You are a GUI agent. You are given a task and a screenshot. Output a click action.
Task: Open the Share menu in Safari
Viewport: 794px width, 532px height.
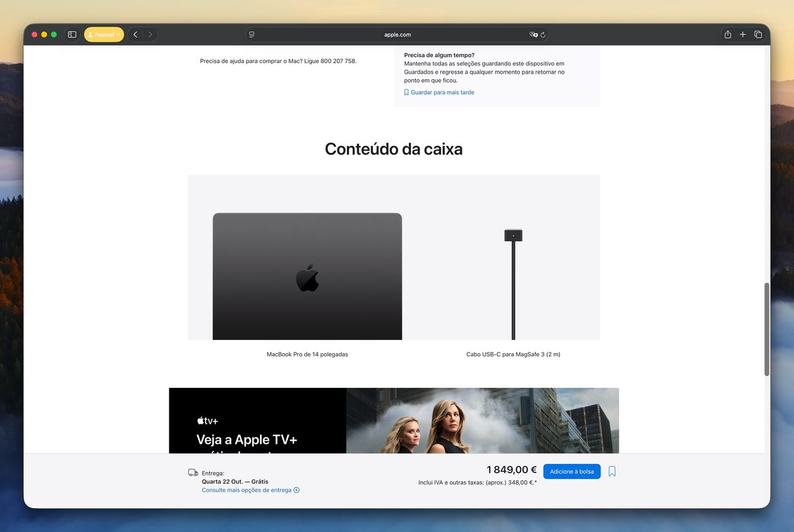(x=727, y=35)
